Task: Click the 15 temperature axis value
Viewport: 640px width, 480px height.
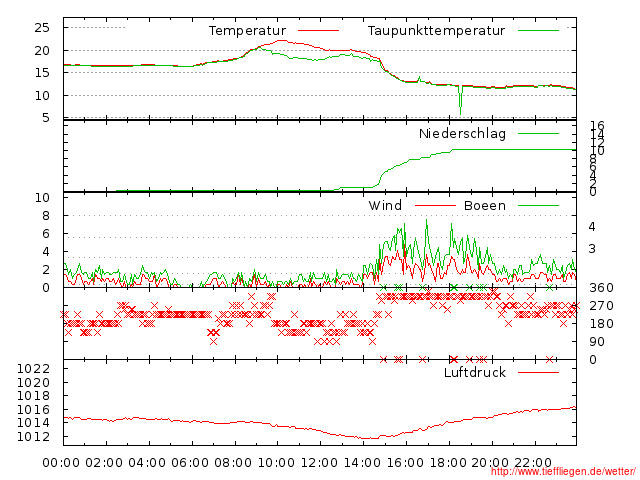Action: click(x=42, y=73)
